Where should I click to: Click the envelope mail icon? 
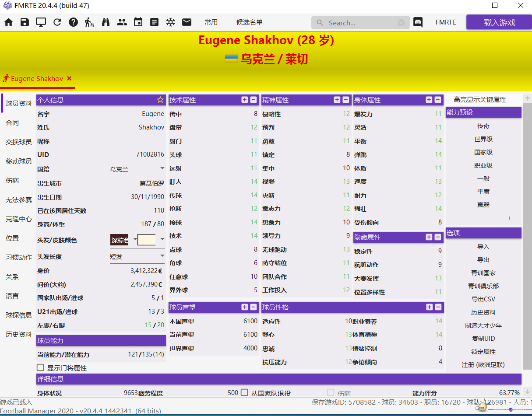[187, 22]
